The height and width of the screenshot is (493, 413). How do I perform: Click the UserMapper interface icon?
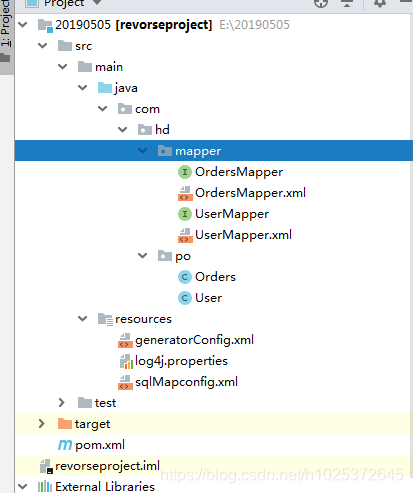coord(185,214)
